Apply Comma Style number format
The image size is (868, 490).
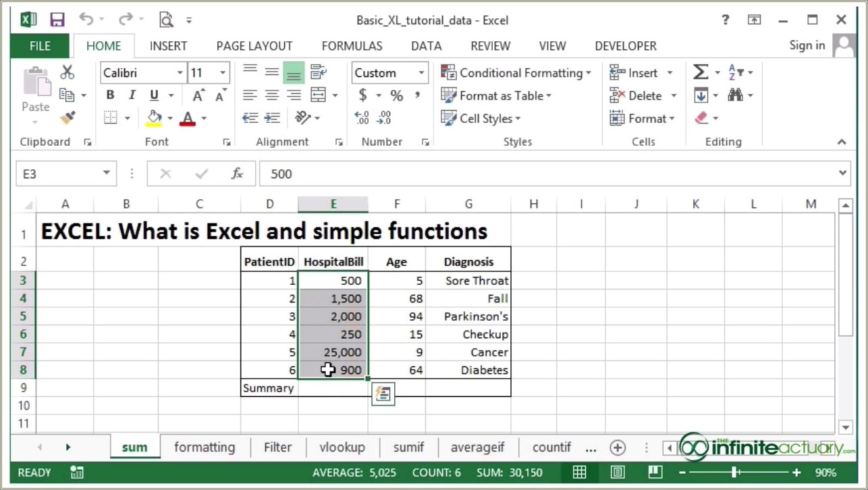418,96
